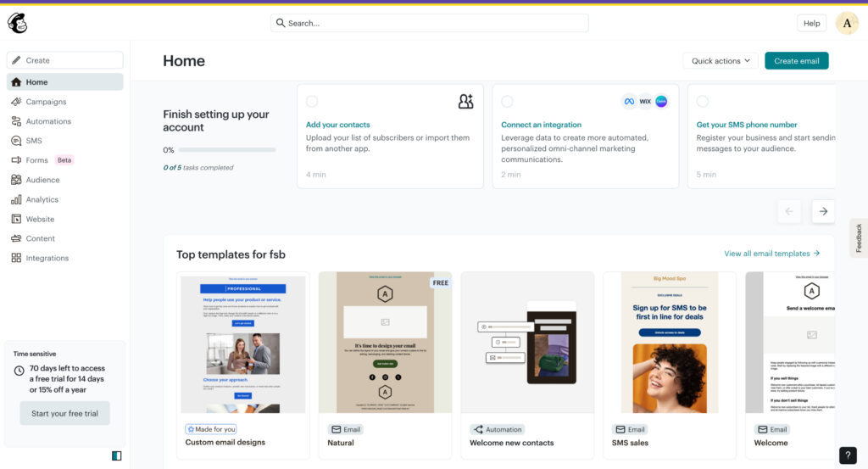The height and width of the screenshot is (469, 868).
Task: Click the Email tag on Natural card
Action: pyautogui.click(x=346, y=430)
